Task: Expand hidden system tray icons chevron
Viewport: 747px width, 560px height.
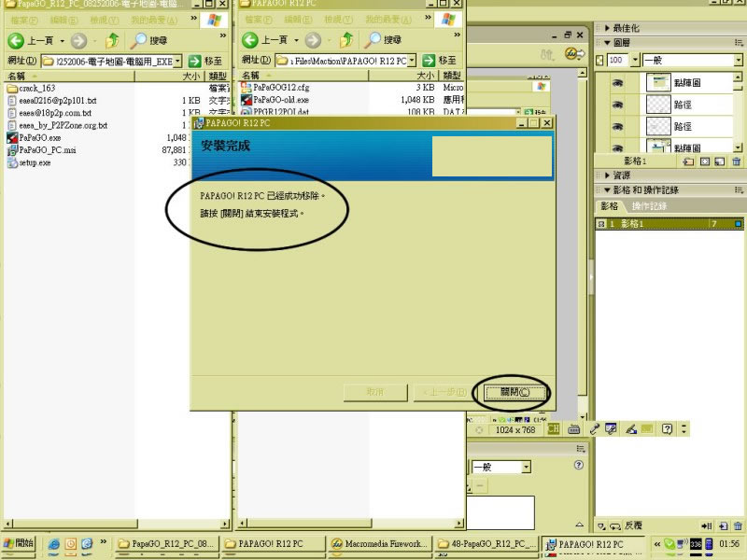Action: pyautogui.click(x=657, y=544)
